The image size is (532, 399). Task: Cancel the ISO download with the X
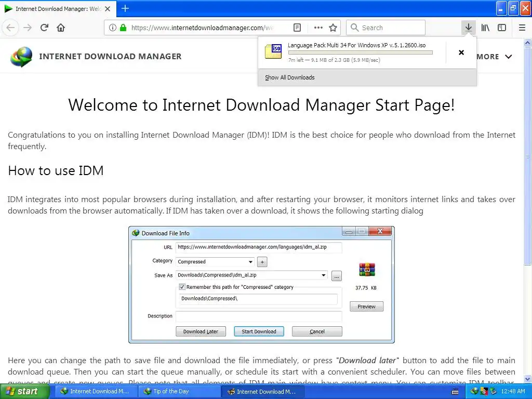tap(461, 52)
